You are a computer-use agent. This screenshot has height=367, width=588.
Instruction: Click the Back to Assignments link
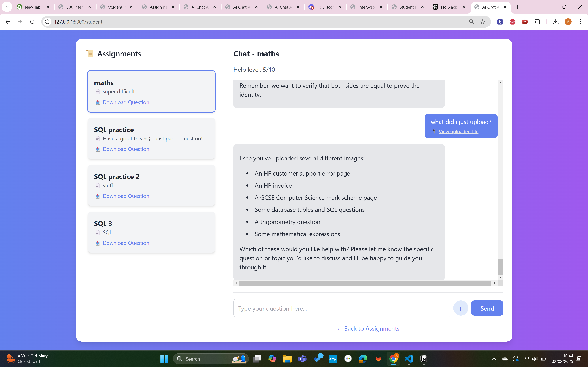coord(368,328)
